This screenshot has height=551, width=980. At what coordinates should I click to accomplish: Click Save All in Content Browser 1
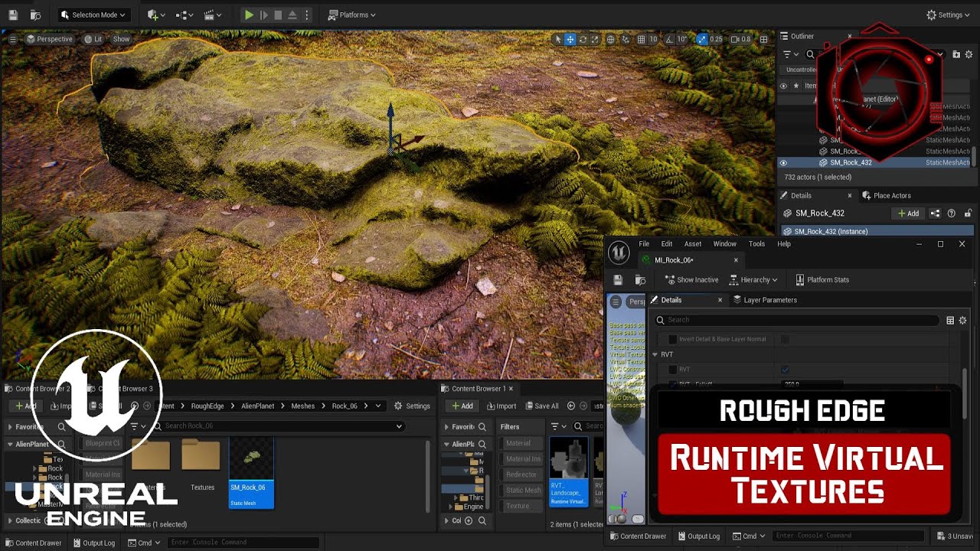(541, 406)
